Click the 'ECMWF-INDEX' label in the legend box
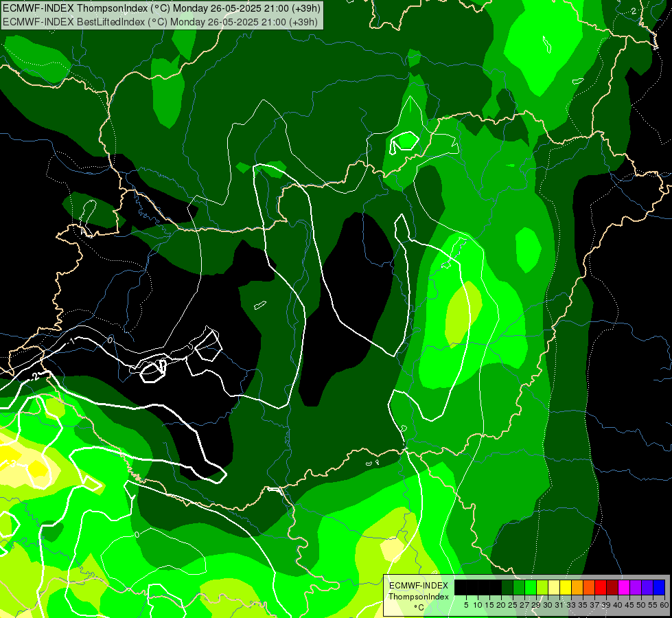 pos(418,586)
